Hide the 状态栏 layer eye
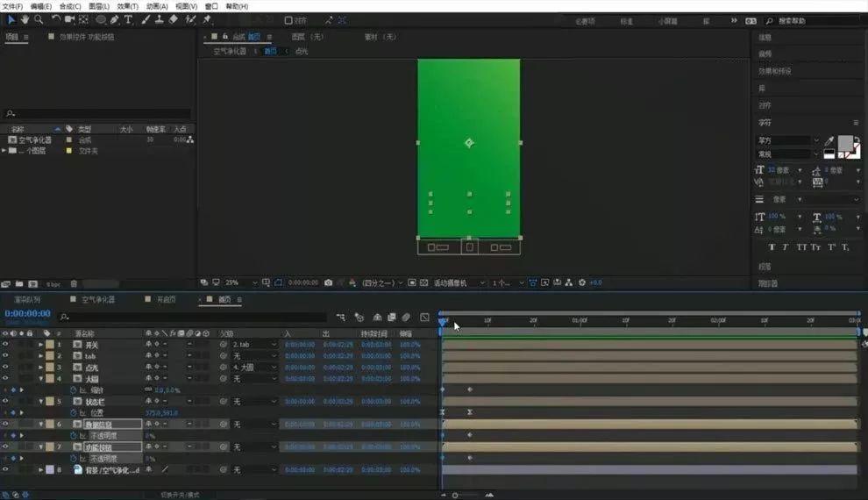Screen dimensions: 868x500 (5, 402)
